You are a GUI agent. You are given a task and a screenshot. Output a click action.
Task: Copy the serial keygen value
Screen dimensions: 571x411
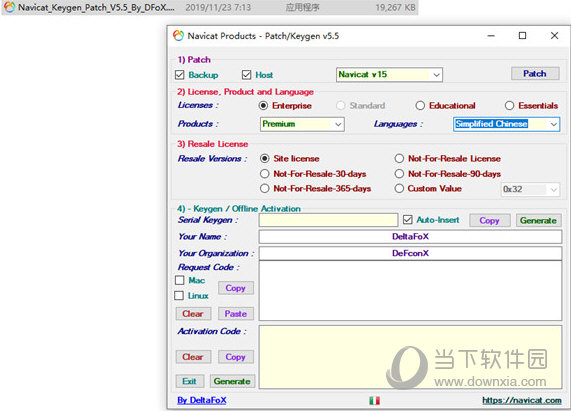coord(489,221)
